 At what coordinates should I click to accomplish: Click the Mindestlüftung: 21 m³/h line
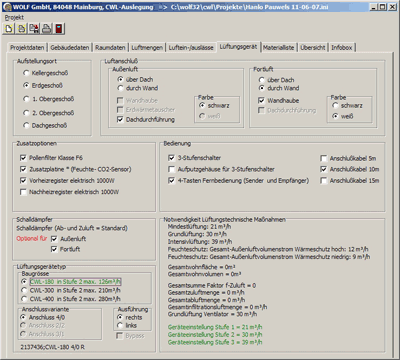point(199,226)
